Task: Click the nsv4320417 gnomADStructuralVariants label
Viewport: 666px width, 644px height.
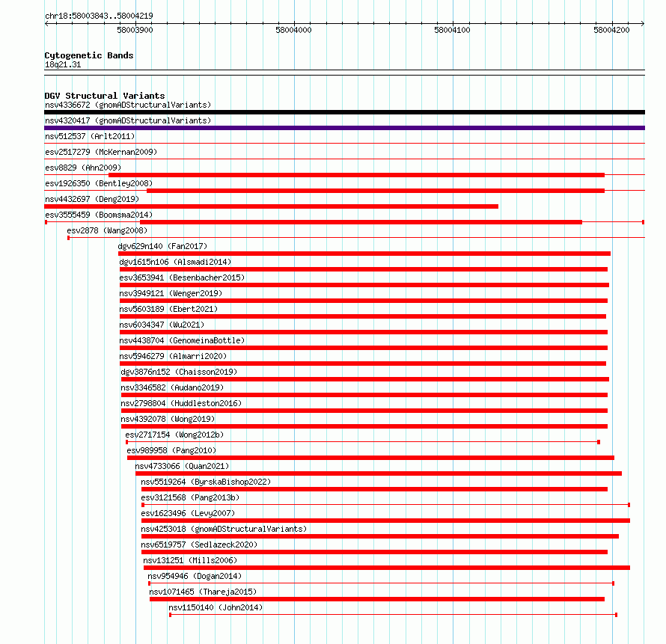Action: coord(128,120)
